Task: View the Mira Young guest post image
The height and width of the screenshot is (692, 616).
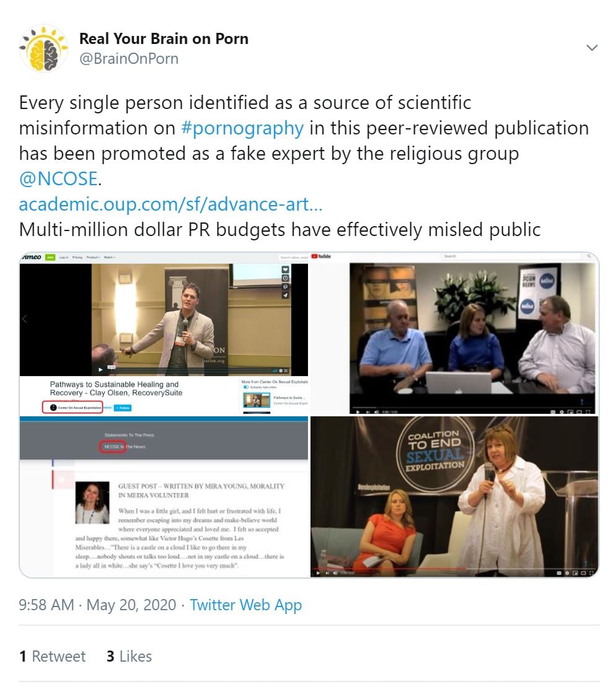Action: coord(164,496)
